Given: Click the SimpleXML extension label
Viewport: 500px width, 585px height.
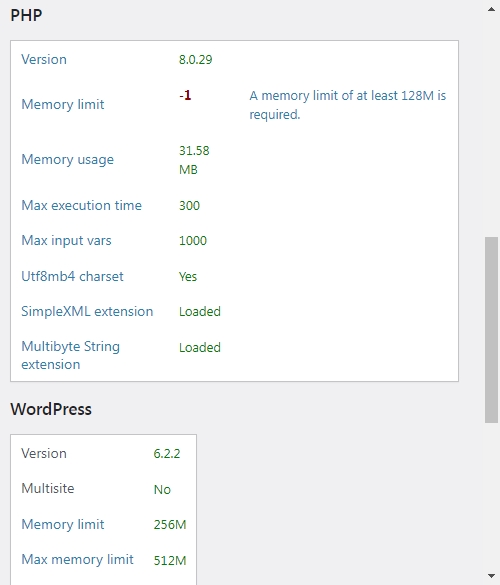Looking at the screenshot, I should [87, 312].
